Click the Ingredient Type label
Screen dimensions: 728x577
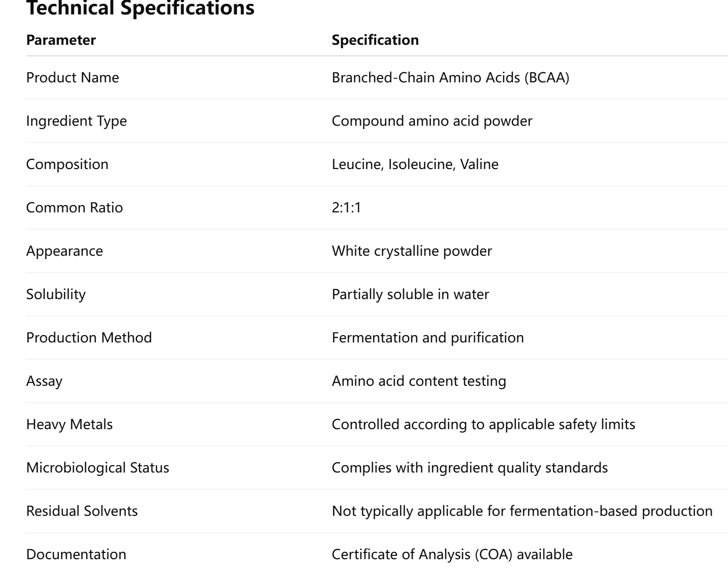(x=76, y=121)
